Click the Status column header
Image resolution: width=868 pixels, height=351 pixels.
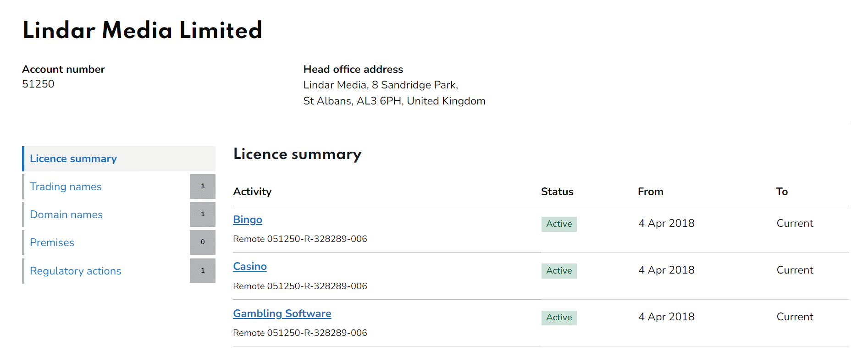coord(557,192)
